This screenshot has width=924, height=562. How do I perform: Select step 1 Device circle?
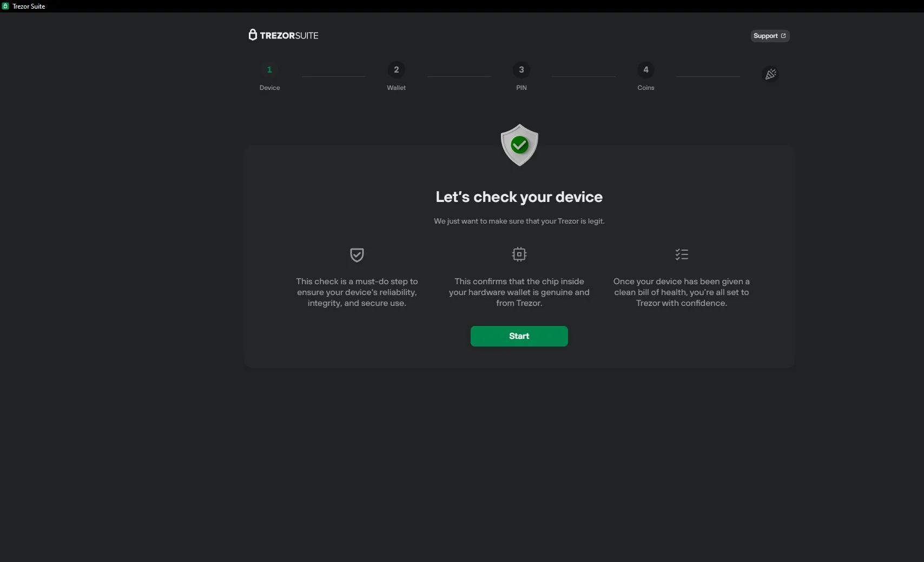click(269, 70)
